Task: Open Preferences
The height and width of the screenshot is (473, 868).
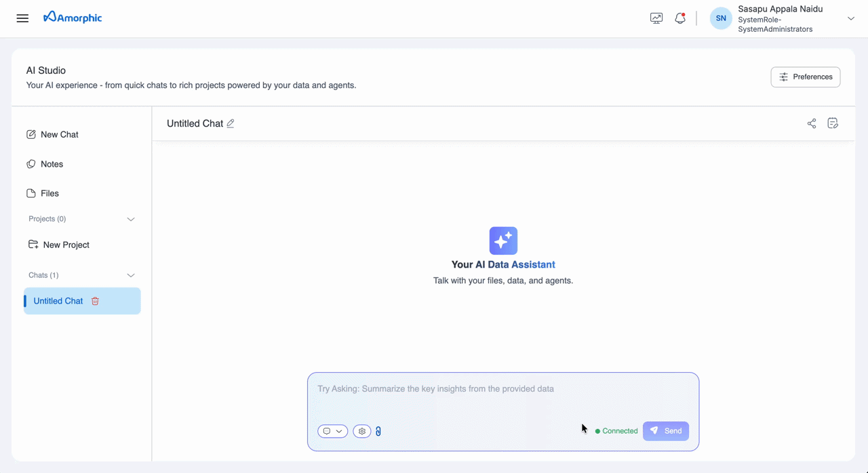Action: tap(805, 77)
